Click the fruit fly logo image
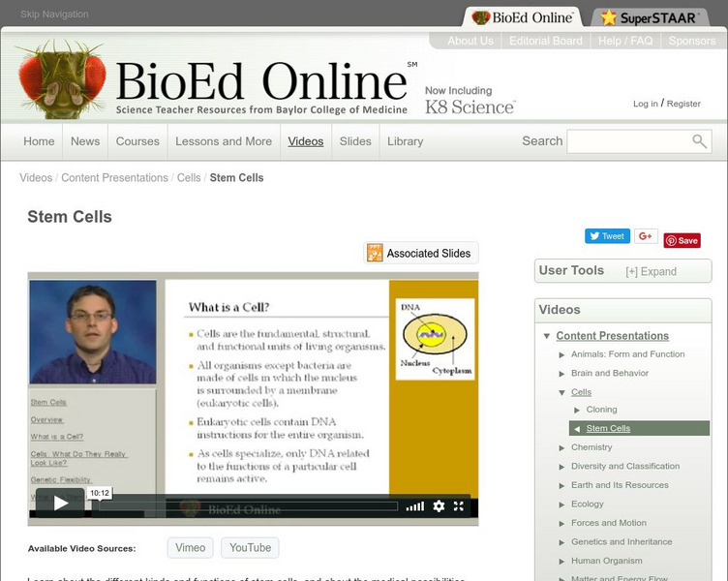Image resolution: width=728 pixels, height=581 pixels. (62, 78)
